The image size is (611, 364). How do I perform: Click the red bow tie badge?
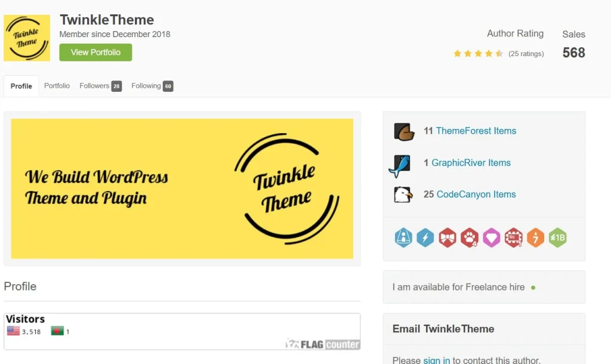coord(448,237)
